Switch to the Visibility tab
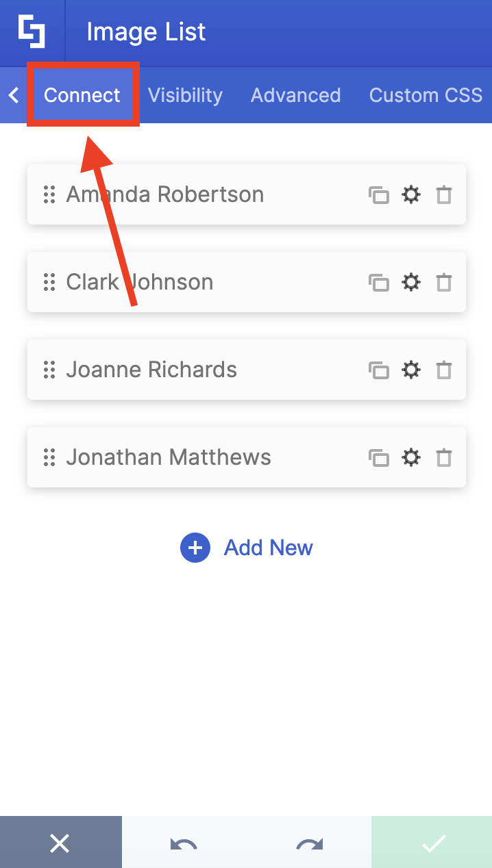The width and height of the screenshot is (492, 868). click(x=185, y=95)
